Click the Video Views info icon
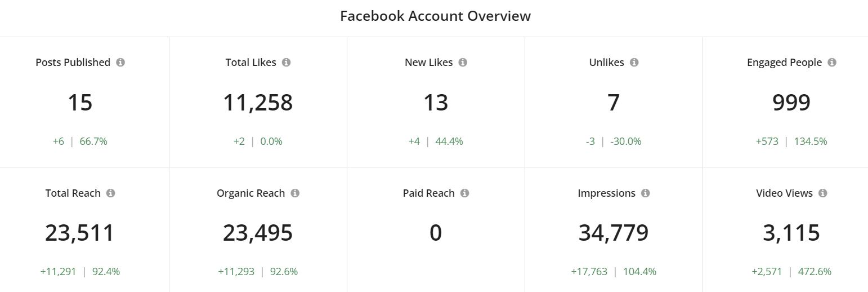Screen dimensions: 868x292 coord(823,193)
